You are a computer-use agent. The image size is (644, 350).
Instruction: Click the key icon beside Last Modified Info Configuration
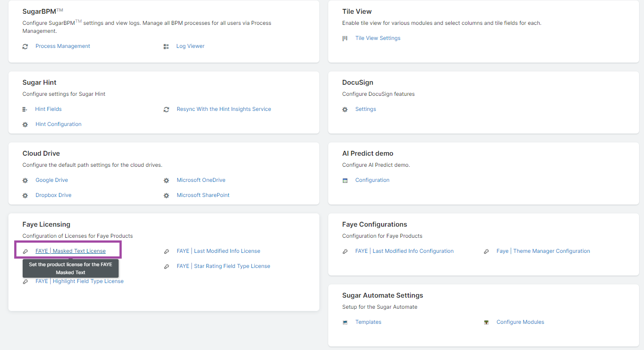345,251
